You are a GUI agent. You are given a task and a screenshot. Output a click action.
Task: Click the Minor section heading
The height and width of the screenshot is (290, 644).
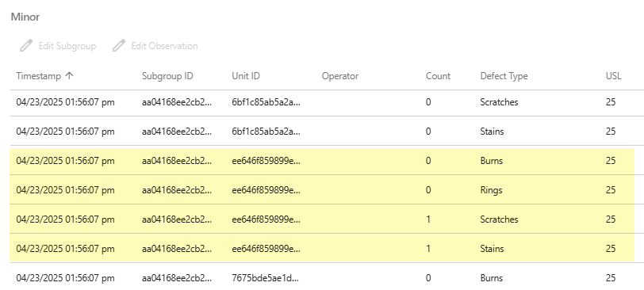pos(25,17)
